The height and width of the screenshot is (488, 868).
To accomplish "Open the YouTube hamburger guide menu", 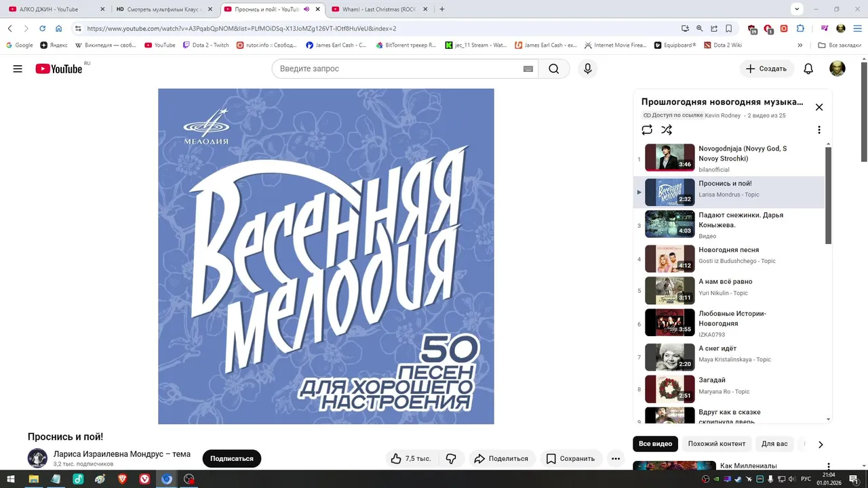I will click(x=18, y=68).
